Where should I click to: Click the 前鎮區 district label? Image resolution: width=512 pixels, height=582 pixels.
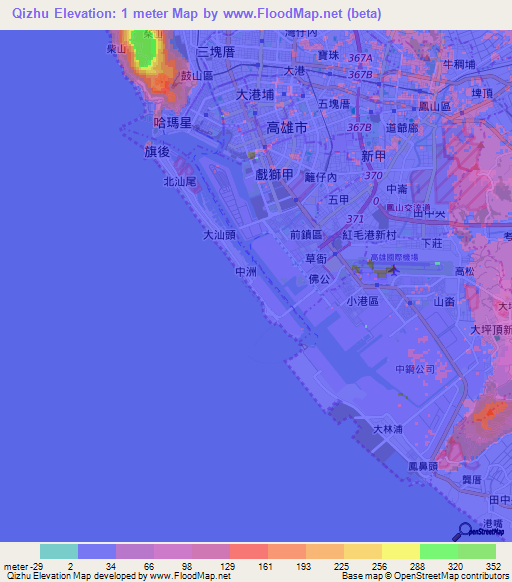(x=306, y=235)
